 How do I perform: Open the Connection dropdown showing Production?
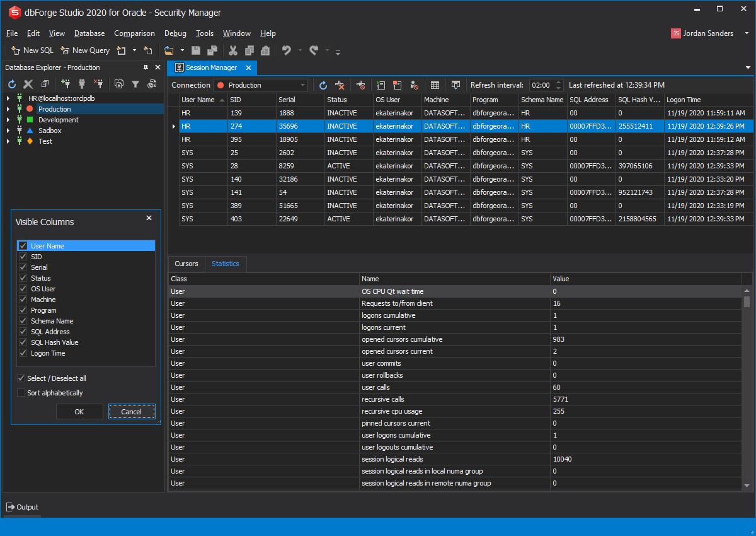[261, 85]
